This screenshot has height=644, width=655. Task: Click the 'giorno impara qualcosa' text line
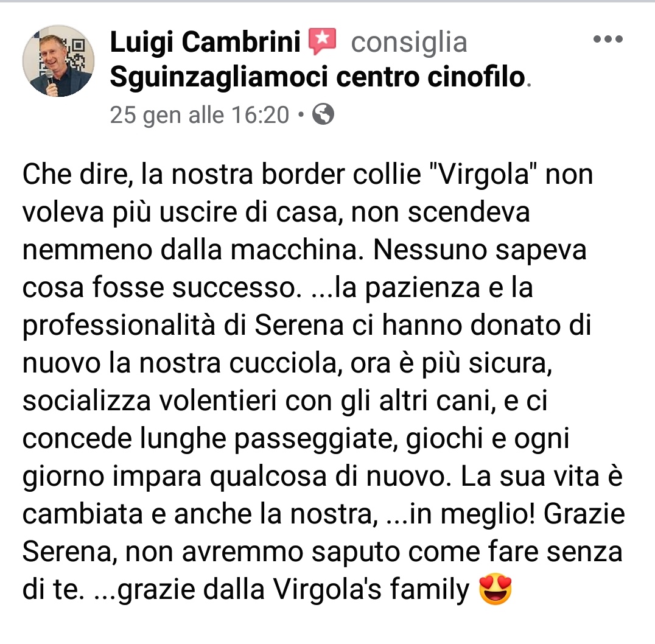(174, 477)
